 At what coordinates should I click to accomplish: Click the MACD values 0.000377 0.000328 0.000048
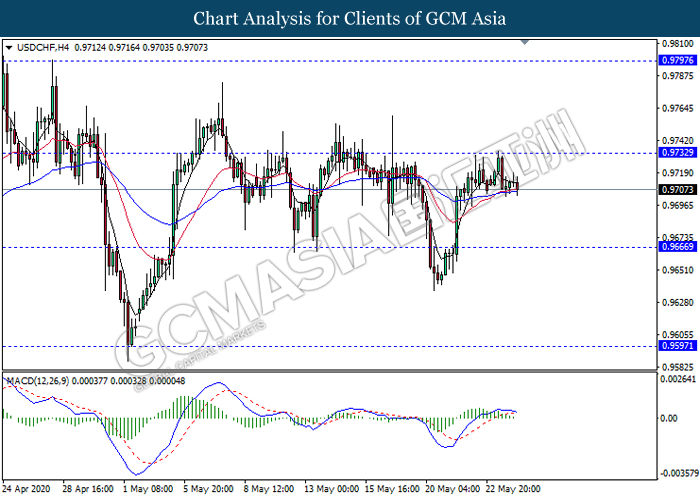click(x=129, y=381)
